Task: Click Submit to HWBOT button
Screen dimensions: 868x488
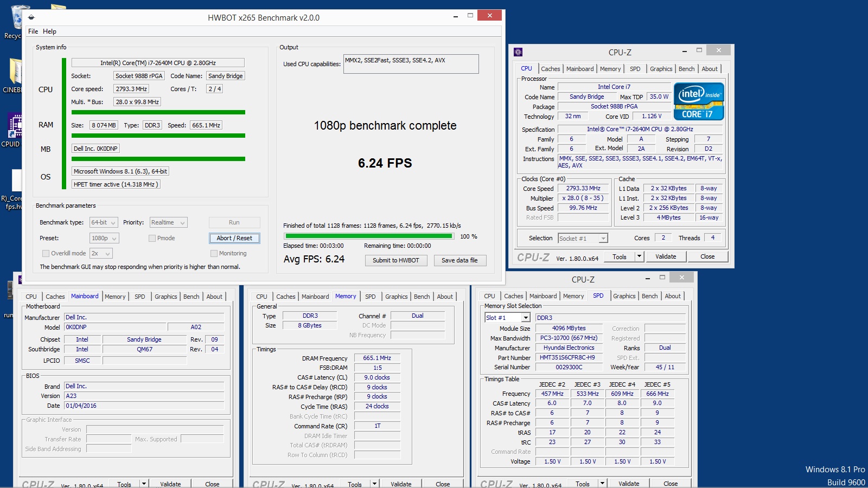Action: [x=396, y=260]
